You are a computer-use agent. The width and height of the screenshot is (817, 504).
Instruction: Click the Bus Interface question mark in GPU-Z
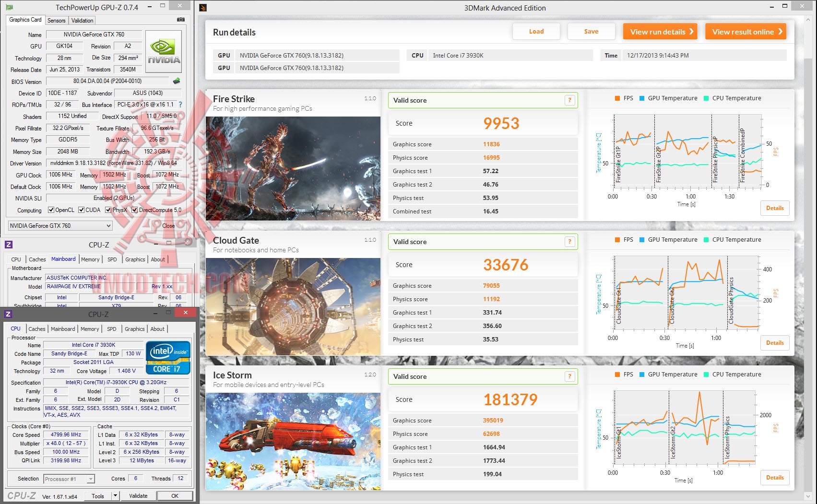[x=180, y=105]
